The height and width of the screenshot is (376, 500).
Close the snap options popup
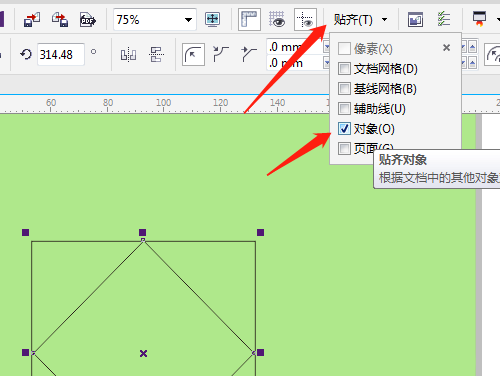coord(447,48)
